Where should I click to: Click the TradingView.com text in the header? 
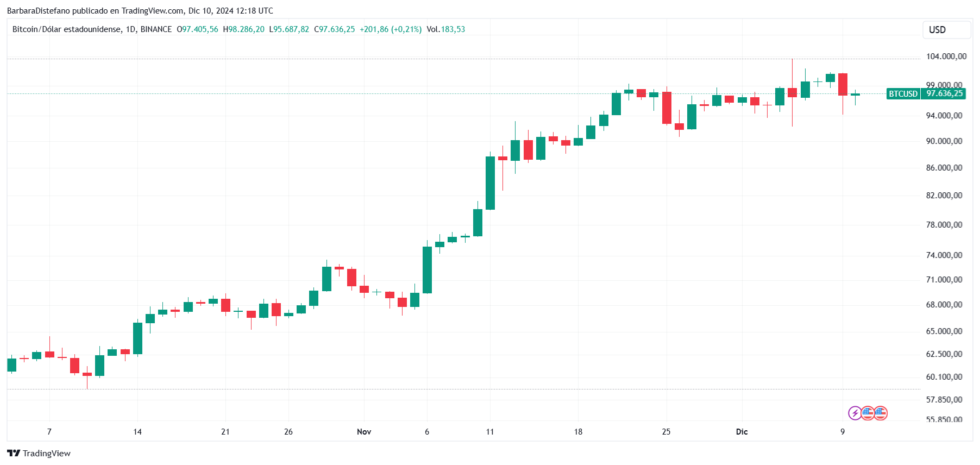[153, 11]
